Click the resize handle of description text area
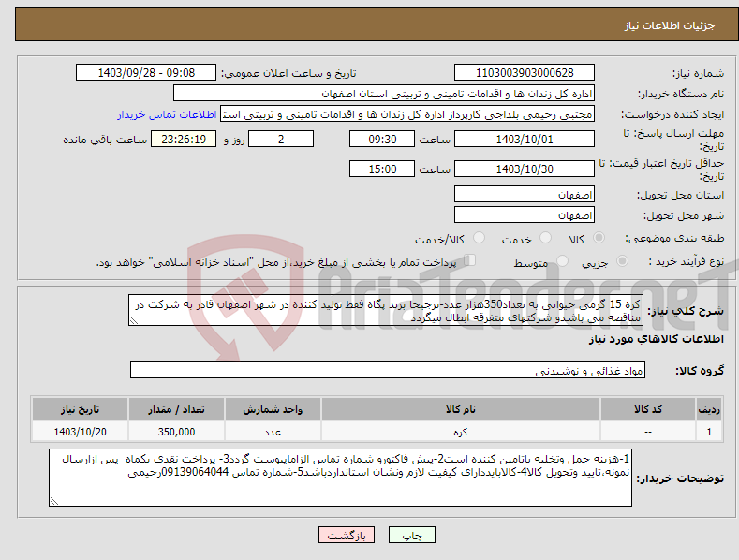The height and width of the screenshot is (560, 739). (x=133, y=321)
